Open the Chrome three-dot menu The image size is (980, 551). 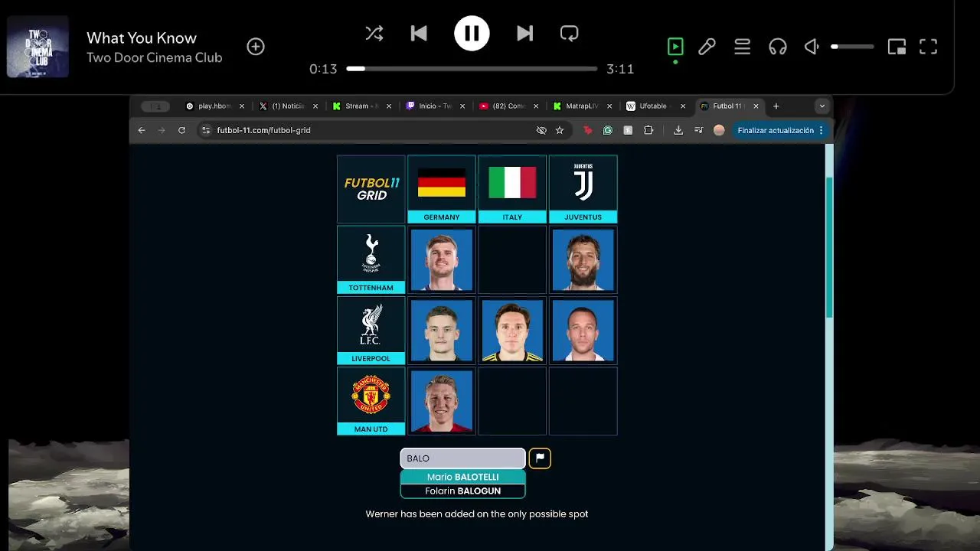tap(821, 130)
